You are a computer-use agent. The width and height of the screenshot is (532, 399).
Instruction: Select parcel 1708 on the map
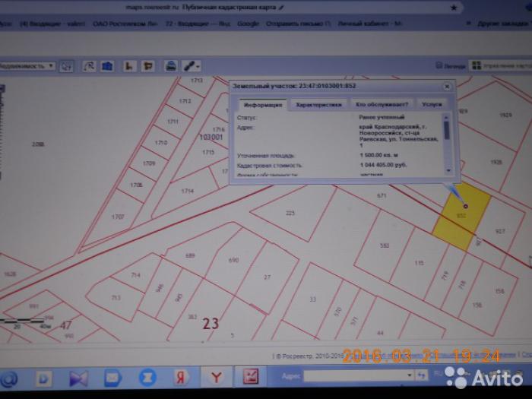pos(136,185)
